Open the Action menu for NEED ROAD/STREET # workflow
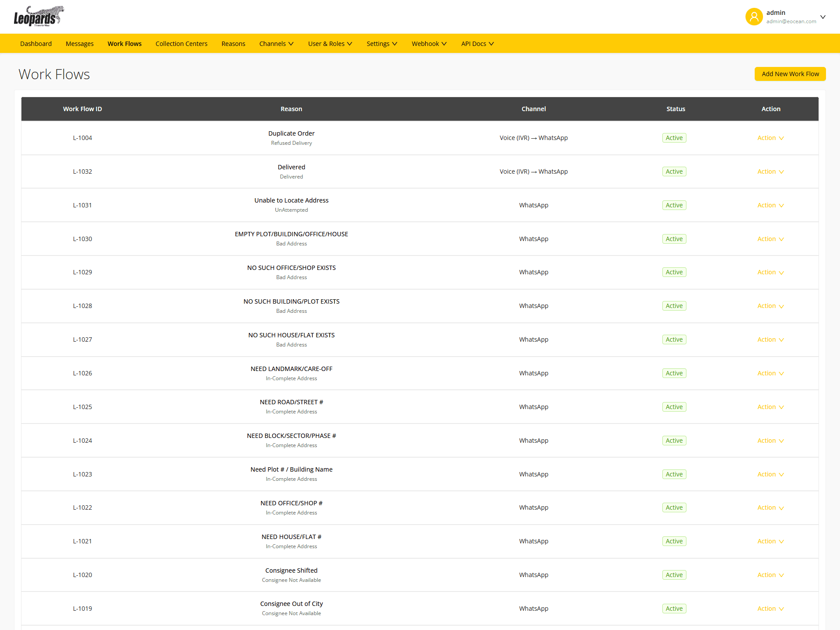 point(770,406)
